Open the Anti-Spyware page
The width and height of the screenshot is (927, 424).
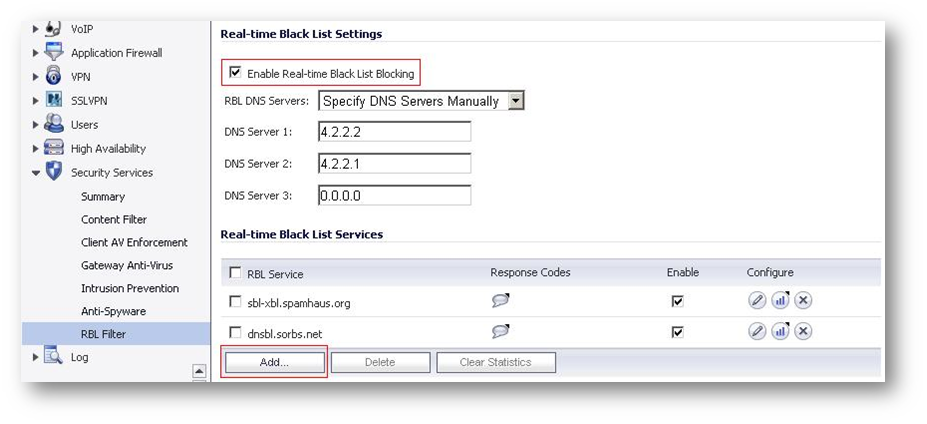[114, 311]
